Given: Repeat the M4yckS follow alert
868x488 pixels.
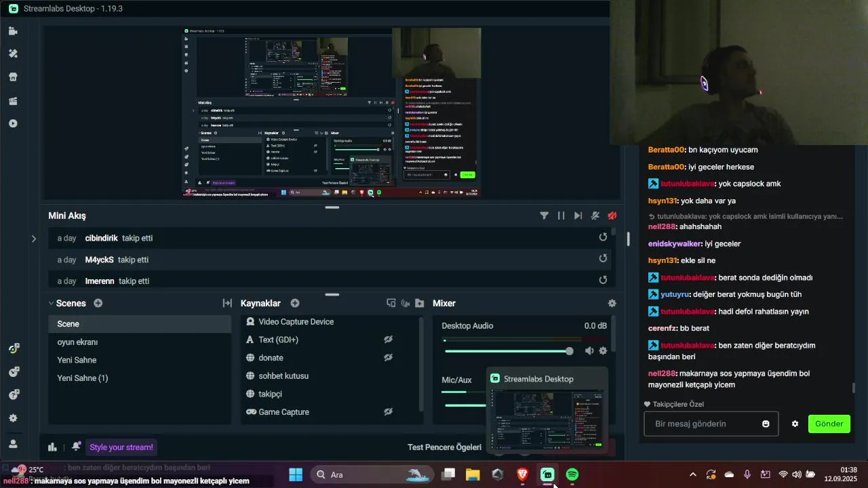Looking at the screenshot, I should point(603,259).
